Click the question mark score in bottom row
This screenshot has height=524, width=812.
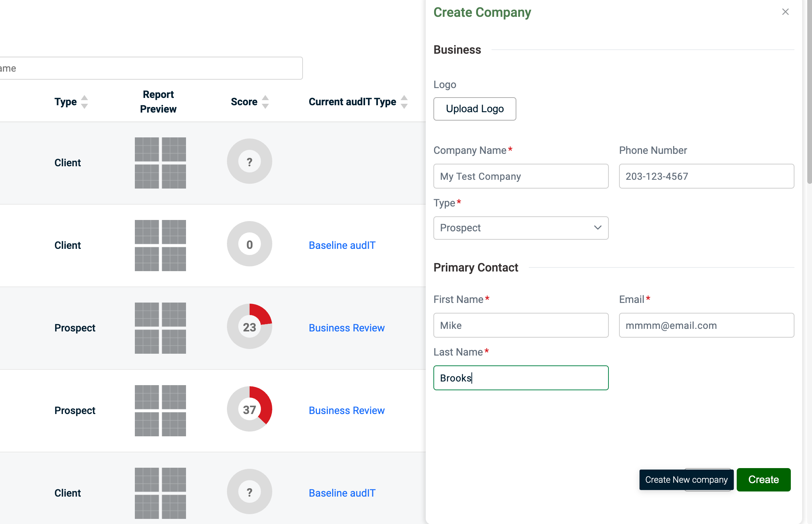point(250,491)
